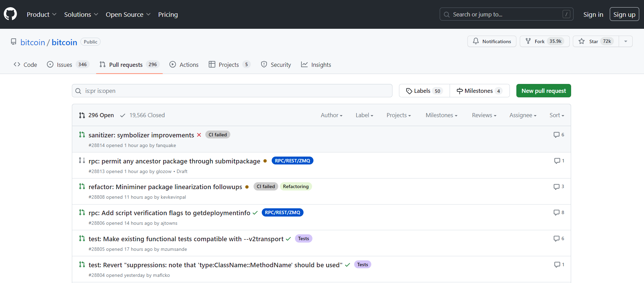Click green check on v2transport PR
The image size is (644, 283).
[288, 239]
